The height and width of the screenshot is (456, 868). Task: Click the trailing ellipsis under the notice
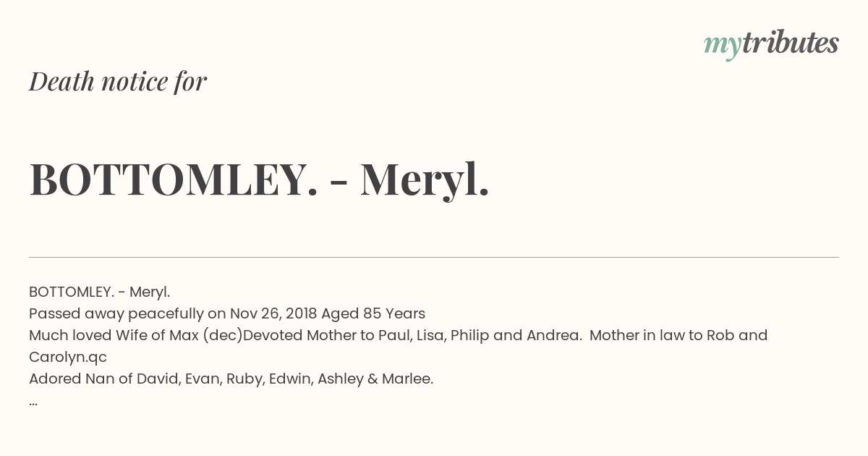coord(33,402)
